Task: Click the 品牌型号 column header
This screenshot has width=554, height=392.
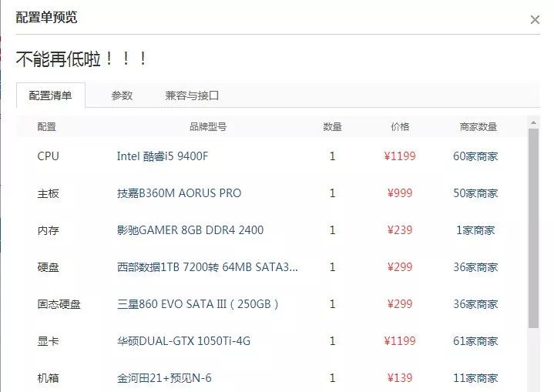Action: coord(208,127)
